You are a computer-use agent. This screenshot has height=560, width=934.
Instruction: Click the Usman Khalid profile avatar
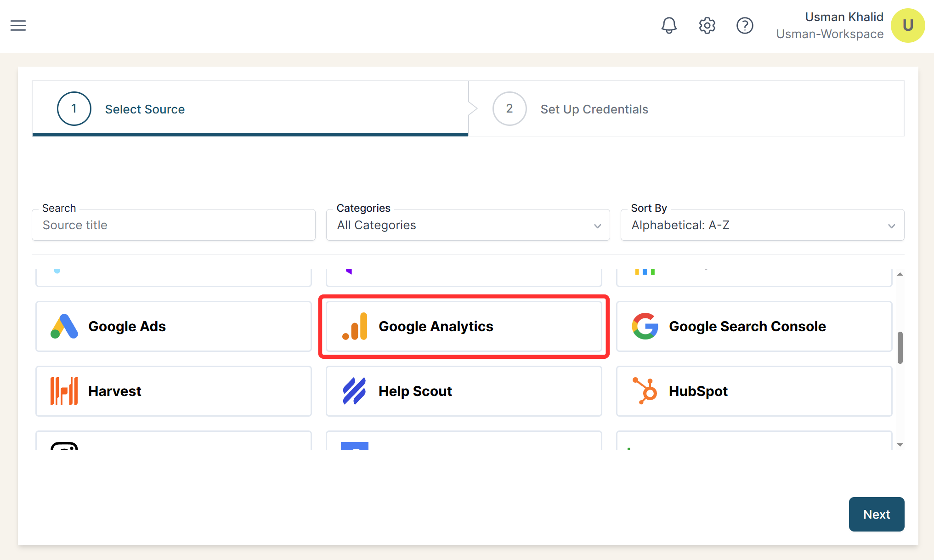pyautogui.click(x=907, y=25)
